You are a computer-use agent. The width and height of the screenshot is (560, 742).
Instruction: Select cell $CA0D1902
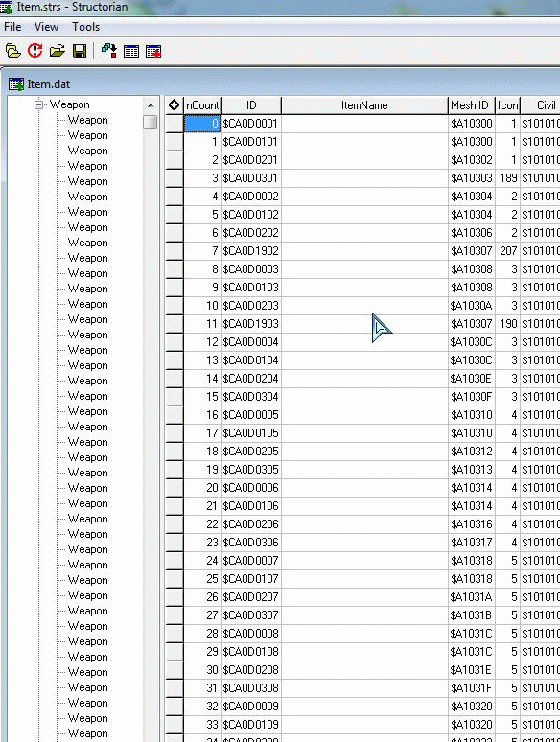tap(251, 251)
